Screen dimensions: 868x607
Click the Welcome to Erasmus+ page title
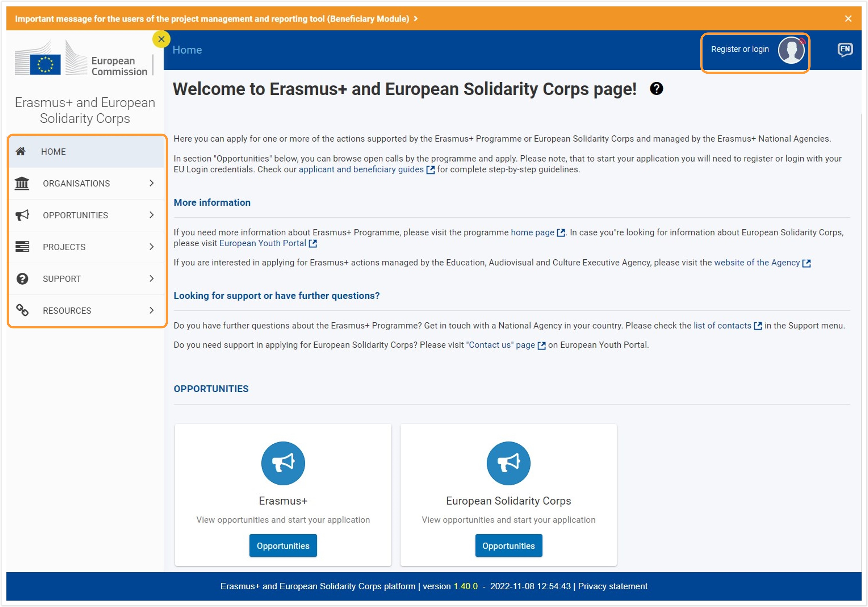click(x=405, y=89)
